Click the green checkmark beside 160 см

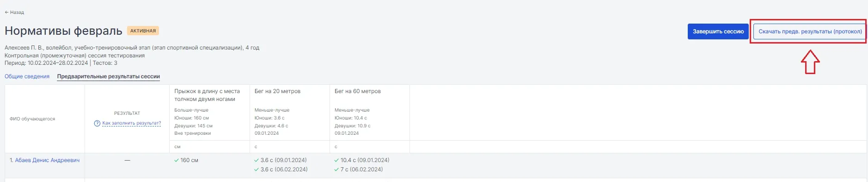pos(177,160)
